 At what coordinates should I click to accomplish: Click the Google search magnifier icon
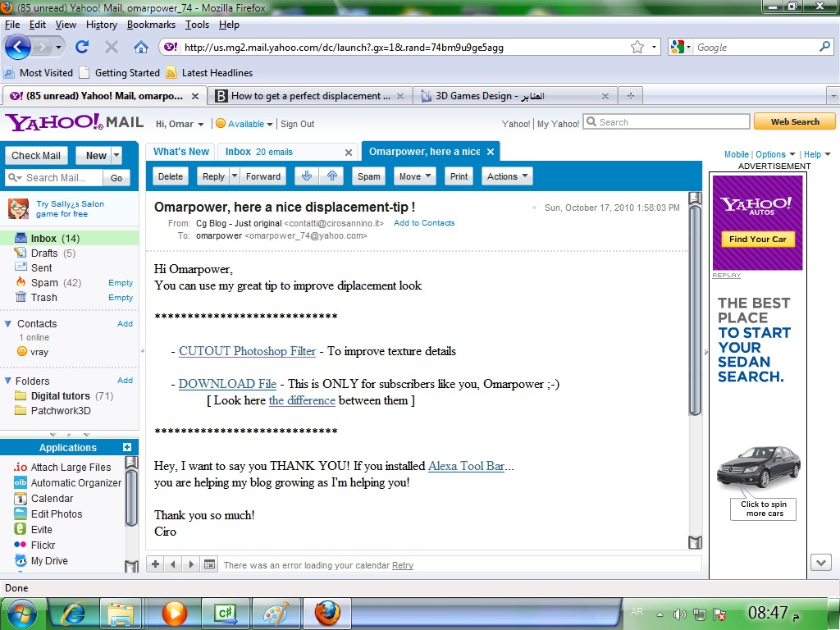tap(824, 47)
